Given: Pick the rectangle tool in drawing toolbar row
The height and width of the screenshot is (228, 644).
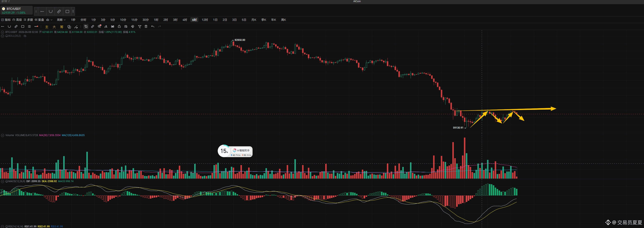Looking at the screenshot, I should point(23,26).
